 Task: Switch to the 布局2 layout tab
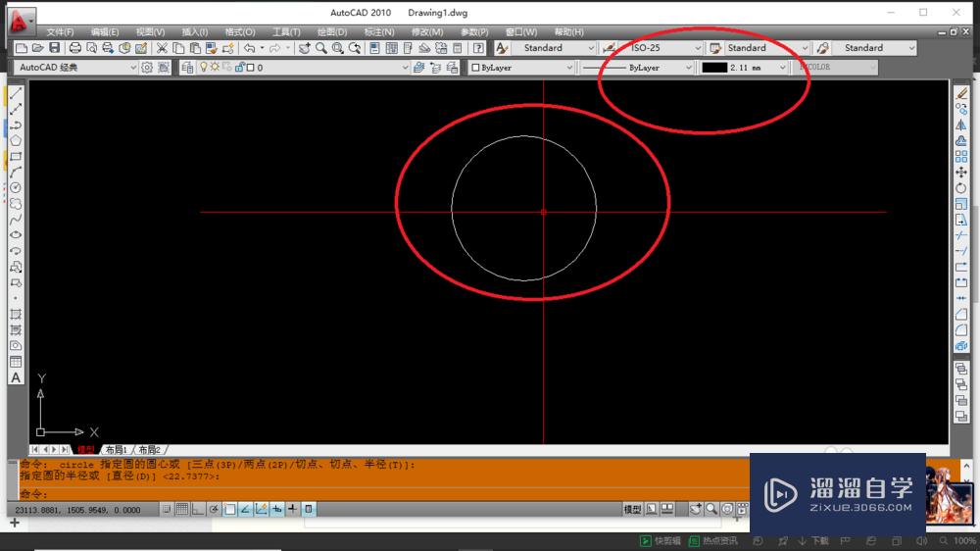coord(149,450)
